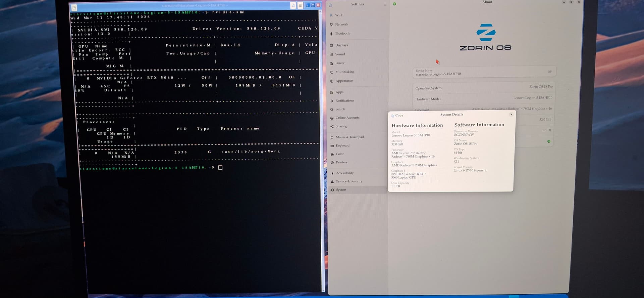
Task: Select System in the Settings sidebar
Action: [x=357, y=190]
